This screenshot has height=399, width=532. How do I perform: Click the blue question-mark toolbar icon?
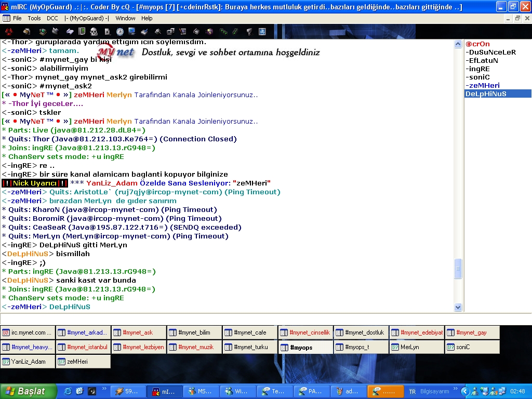pos(262,32)
